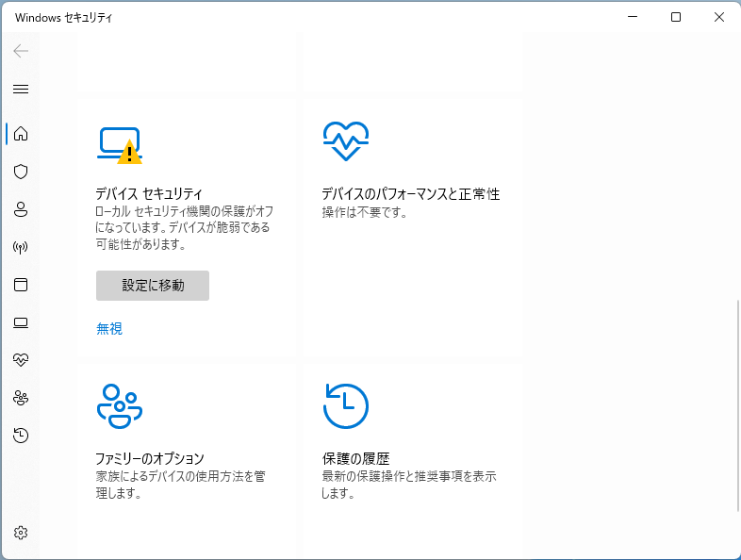Open Firewall & network protection antenna icon
The image size is (741, 560).
point(21,247)
